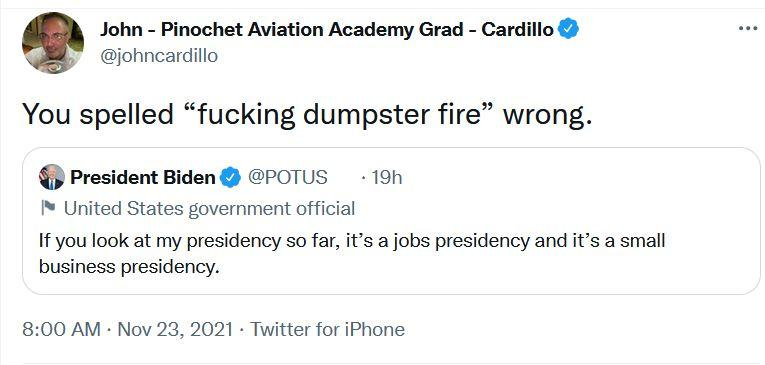Open President Biden's small avatar

point(52,177)
